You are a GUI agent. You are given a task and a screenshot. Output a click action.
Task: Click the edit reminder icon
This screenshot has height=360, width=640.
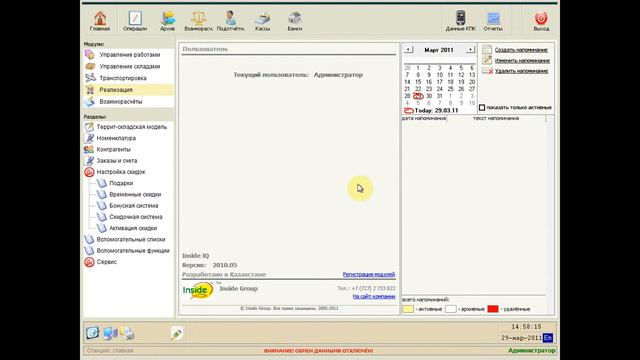(487, 60)
